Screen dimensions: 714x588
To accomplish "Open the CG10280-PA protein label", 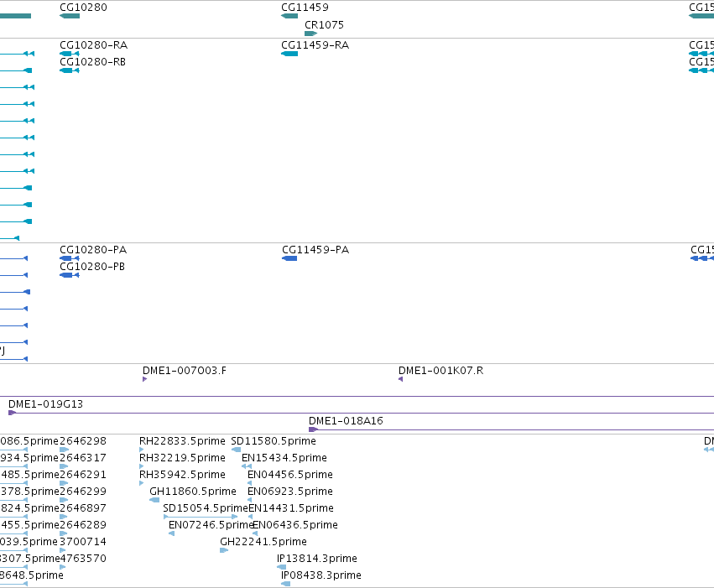I will (93, 250).
